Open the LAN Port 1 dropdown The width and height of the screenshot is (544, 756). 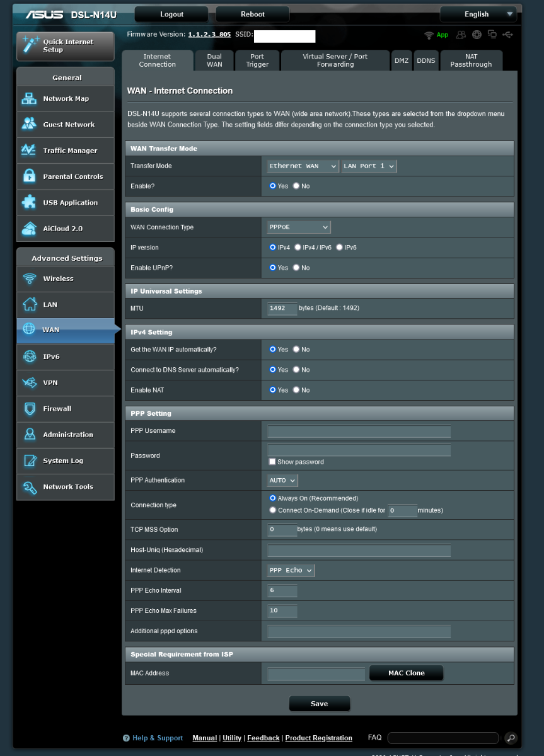[369, 166]
